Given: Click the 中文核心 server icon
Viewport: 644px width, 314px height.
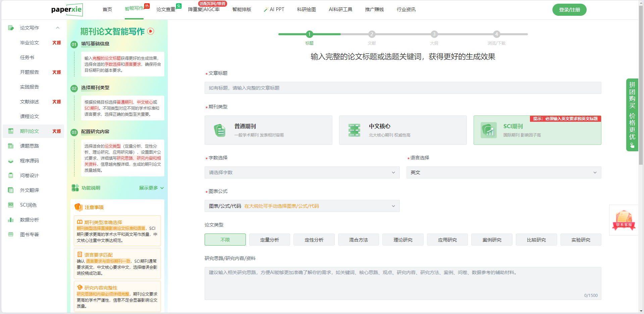Looking at the screenshot, I should coord(354,130).
